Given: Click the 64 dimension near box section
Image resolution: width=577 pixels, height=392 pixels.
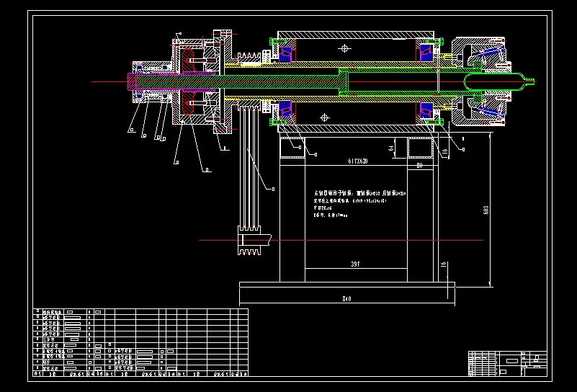Looking at the screenshot, I should click(391, 148).
